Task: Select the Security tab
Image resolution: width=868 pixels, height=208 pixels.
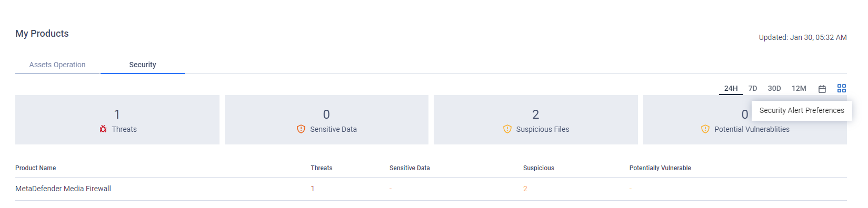Action: pyautogui.click(x=143, y=65)
